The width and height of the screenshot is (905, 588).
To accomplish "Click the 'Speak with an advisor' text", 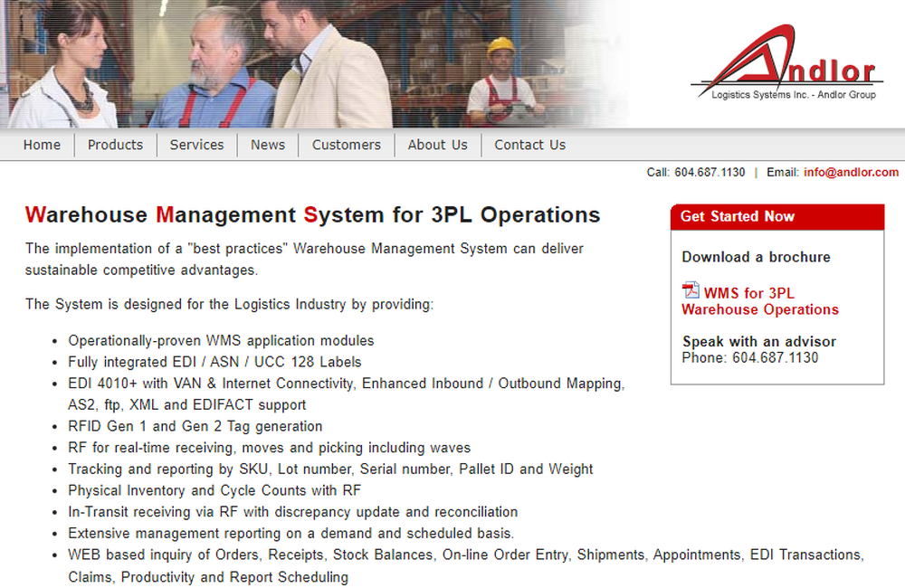I will coord(759,341).
